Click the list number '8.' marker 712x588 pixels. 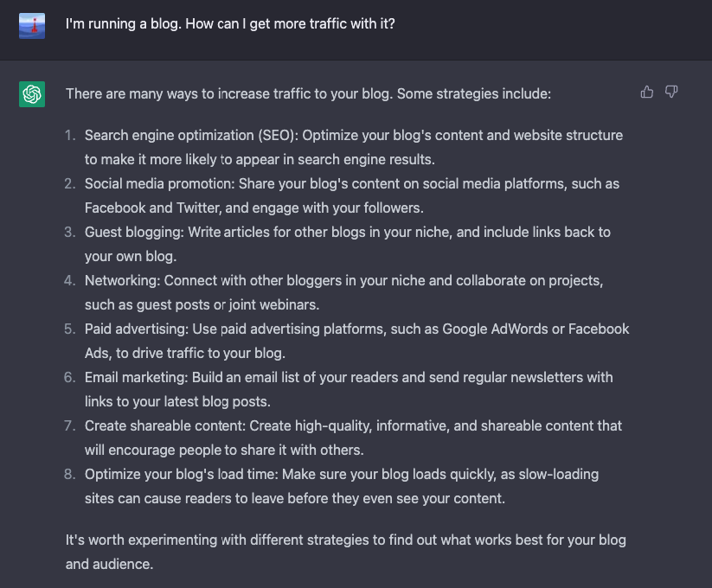point(70,474)
